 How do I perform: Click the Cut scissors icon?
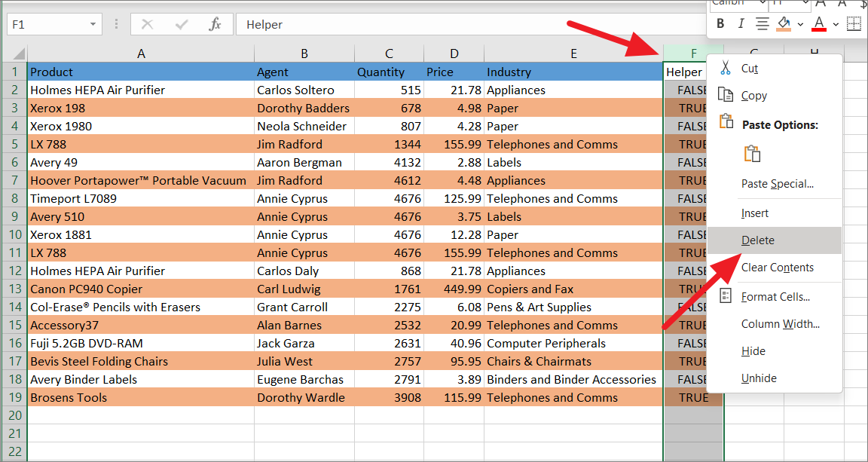point(726,69)
